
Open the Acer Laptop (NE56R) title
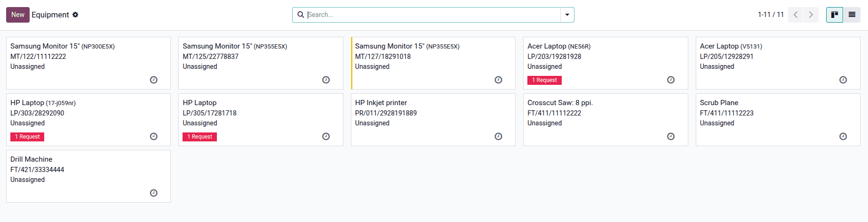559,46
